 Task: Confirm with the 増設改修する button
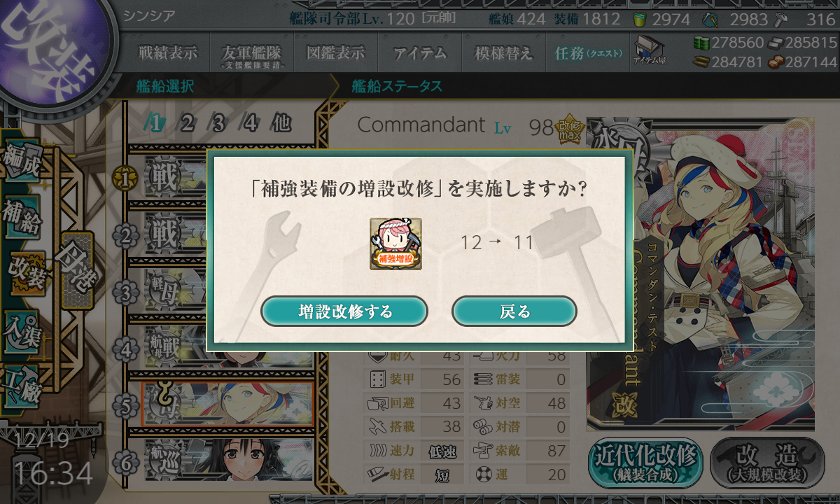[344, 311]
